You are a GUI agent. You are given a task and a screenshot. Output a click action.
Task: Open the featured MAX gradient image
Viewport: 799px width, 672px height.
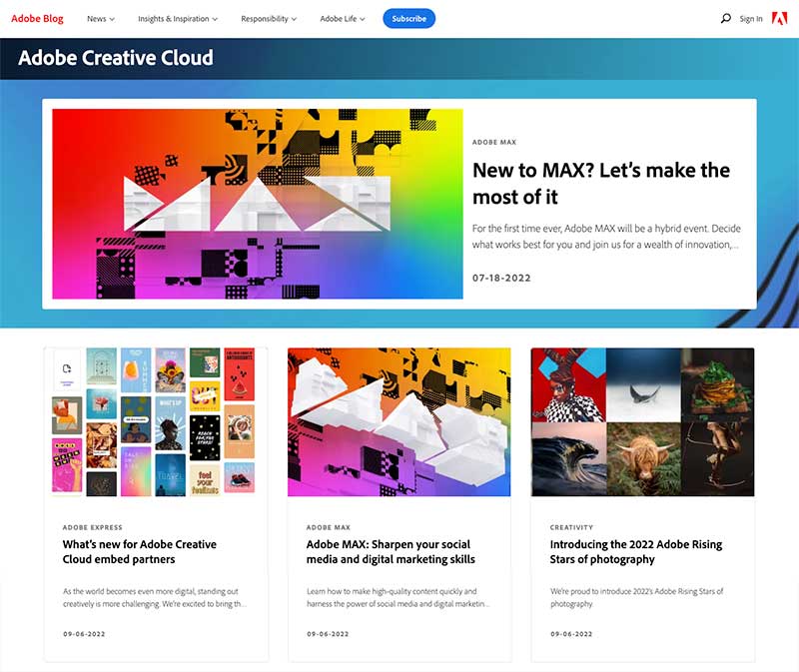pos(258,204)
